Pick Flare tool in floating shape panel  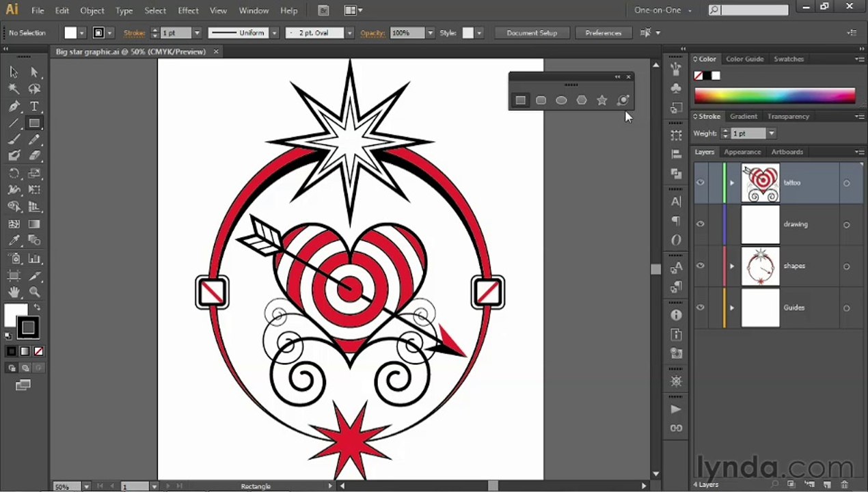pyautogui.click(x=623, y=100)
